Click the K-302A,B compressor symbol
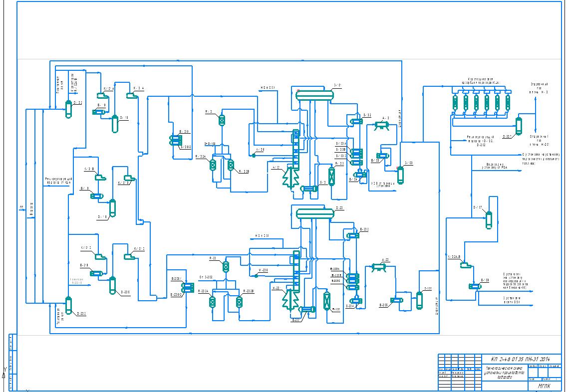Viewport: 567px width, 392px height. pyautogui.click(x=466, y=265)
